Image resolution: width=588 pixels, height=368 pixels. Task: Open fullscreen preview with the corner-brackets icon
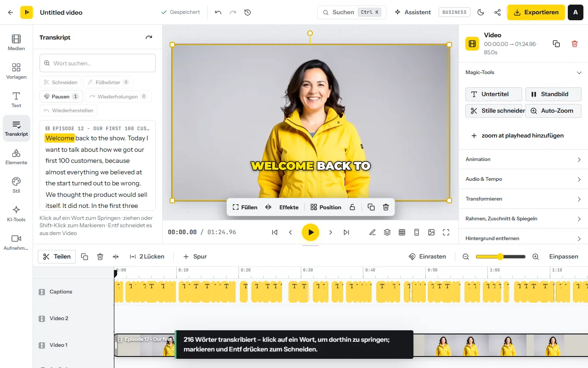[446, 232]
